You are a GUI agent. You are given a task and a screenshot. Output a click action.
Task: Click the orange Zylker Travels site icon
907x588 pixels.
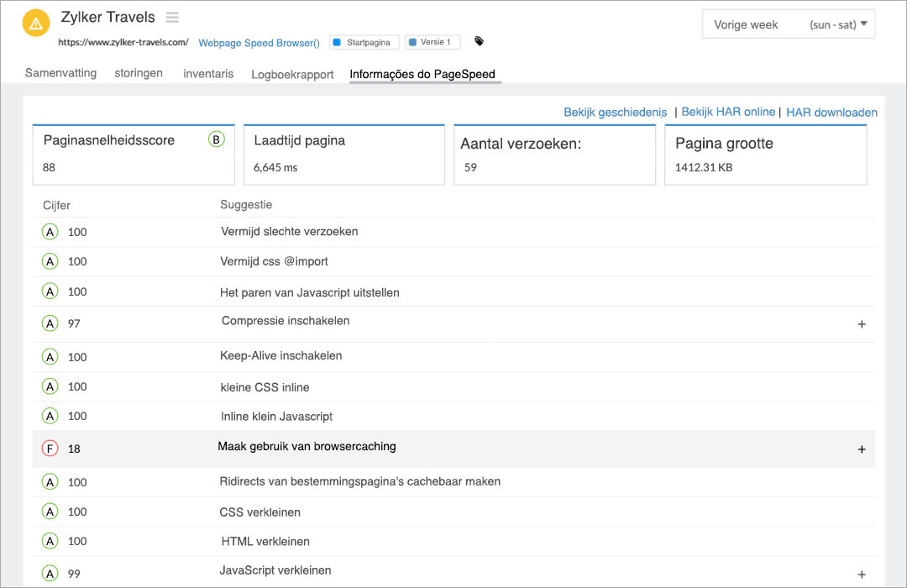(x=35, y=23)
